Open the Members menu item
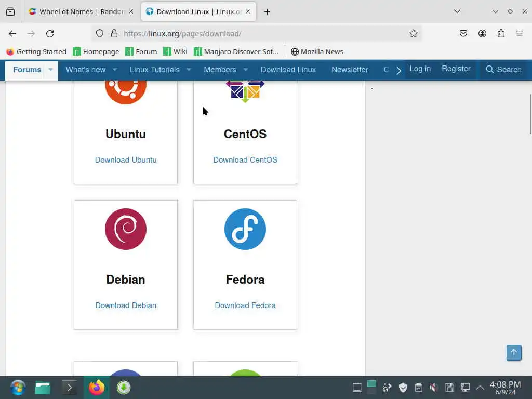Image resolution: width=532 pixels, height=399 pixels. tap(220, 70)
